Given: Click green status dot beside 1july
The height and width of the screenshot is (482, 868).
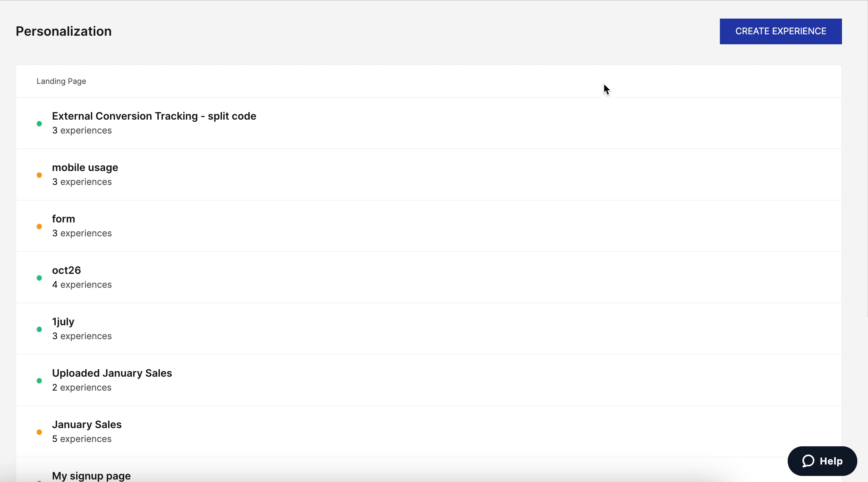Looking at the screenshot, I should (x=39, y=329).
